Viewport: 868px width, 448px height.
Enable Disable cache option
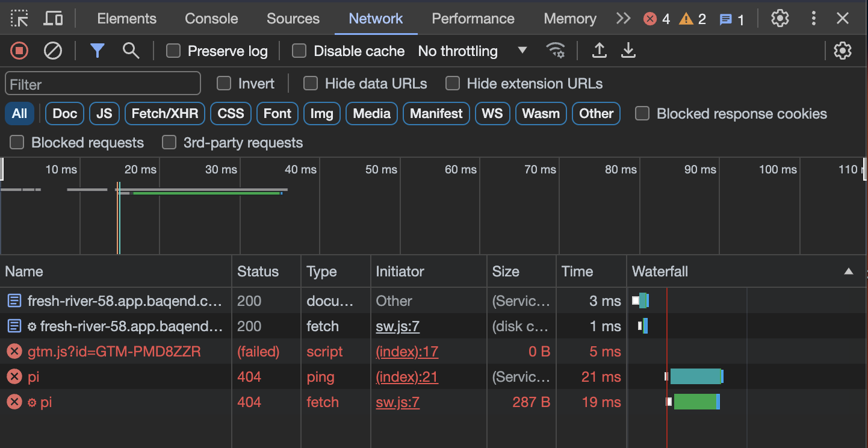[299, 51]
